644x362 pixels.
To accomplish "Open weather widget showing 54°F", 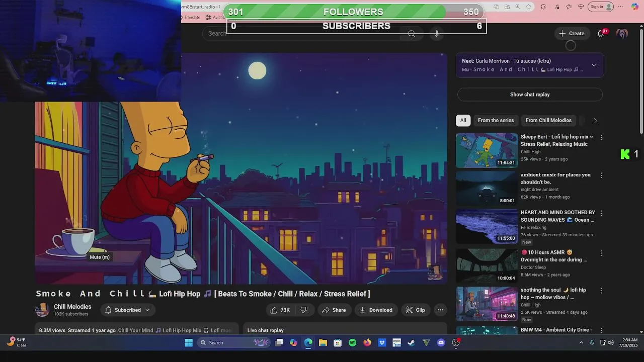I will pos(17,342).
